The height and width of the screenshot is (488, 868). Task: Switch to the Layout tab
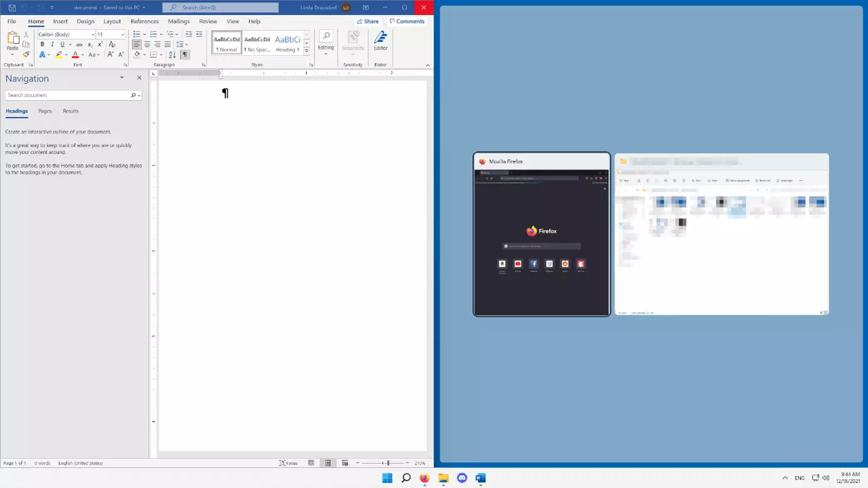(112, 21)
